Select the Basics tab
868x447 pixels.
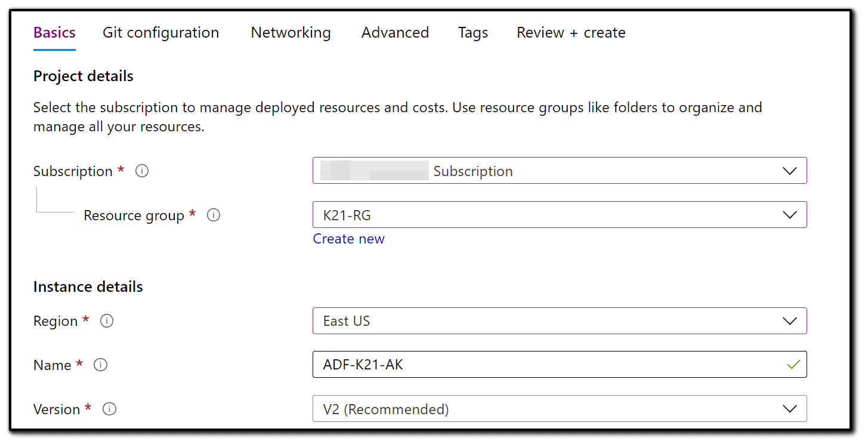click(54, 32)
